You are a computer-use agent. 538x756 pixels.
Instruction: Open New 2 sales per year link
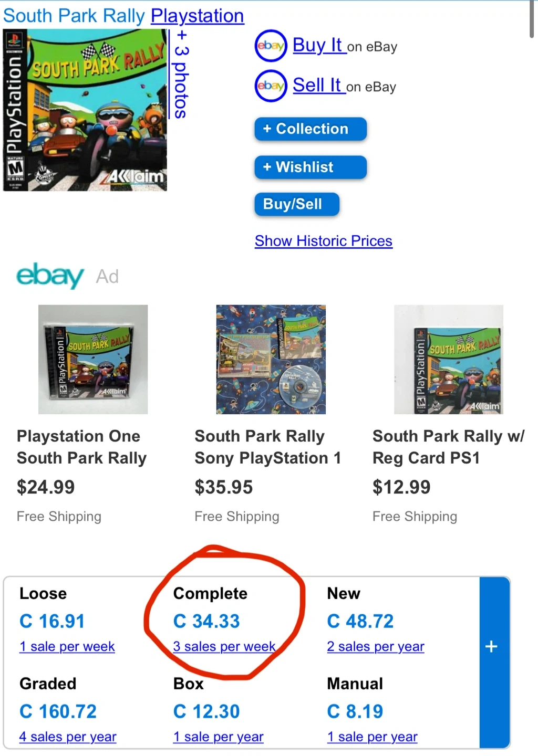click(x=376, y=646)
